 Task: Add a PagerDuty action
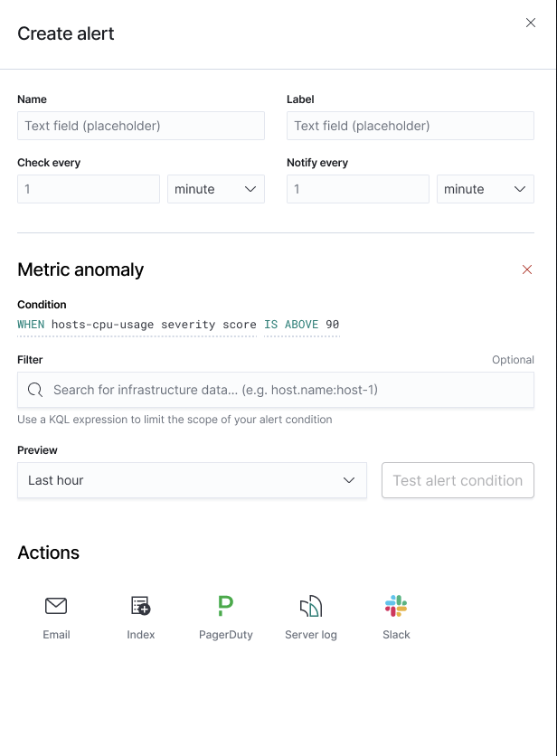(x=225, y=606)
